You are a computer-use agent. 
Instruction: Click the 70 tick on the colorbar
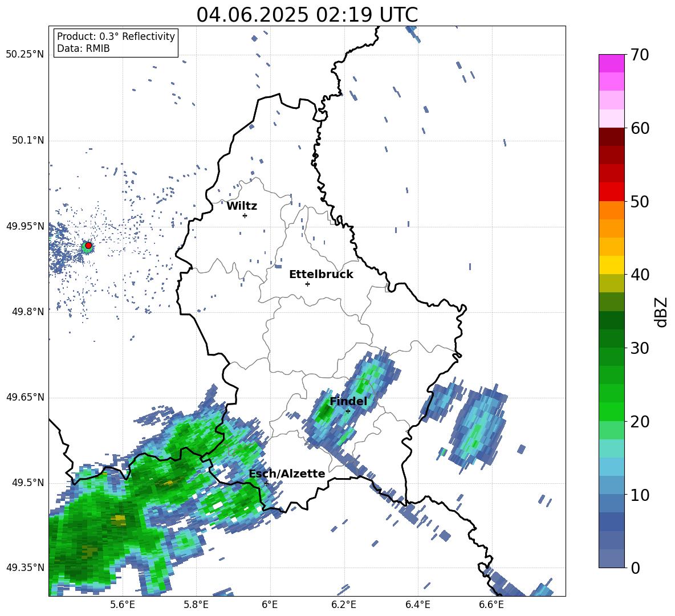[x=639, y=55]
